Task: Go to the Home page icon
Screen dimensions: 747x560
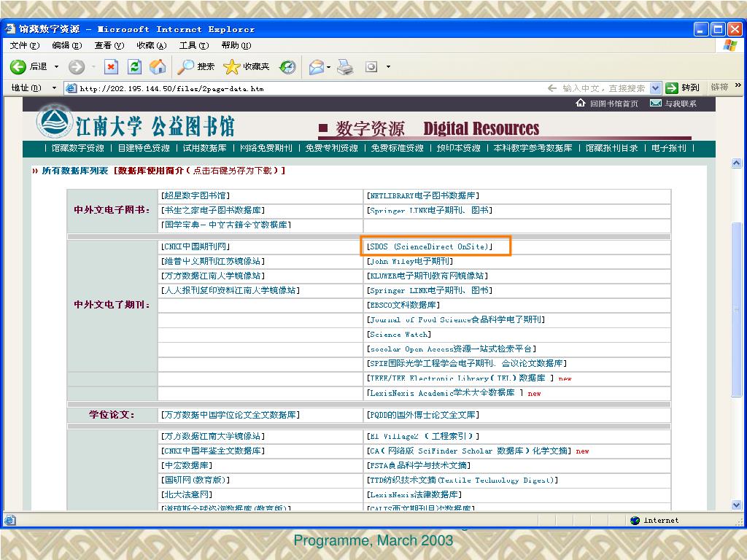Action: click(158, 66)
